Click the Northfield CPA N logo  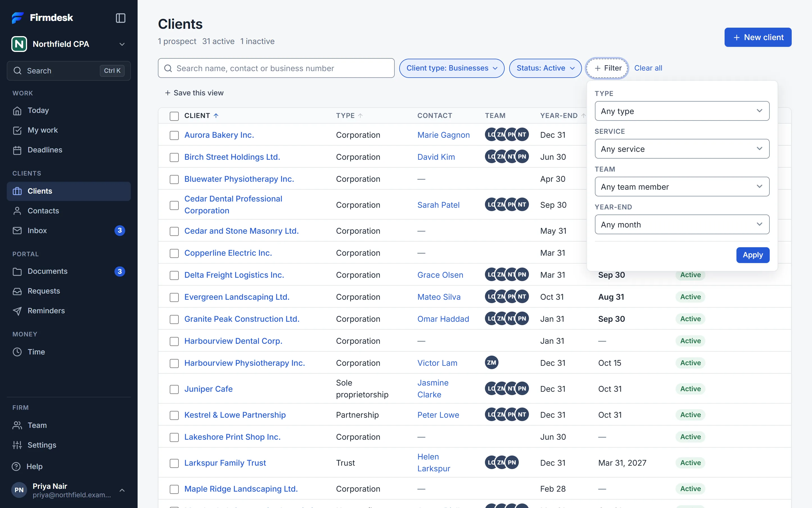click(19, 44)
